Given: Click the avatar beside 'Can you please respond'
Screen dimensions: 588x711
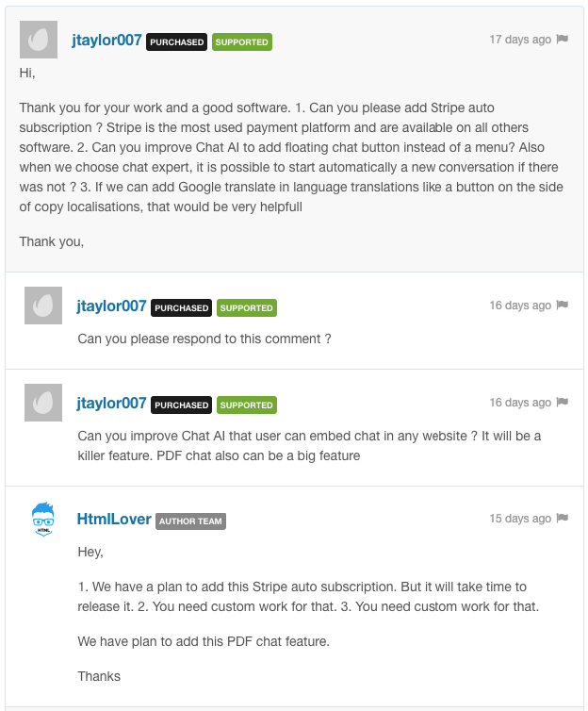Looking at the screenshot, I should tap(43, 306).
